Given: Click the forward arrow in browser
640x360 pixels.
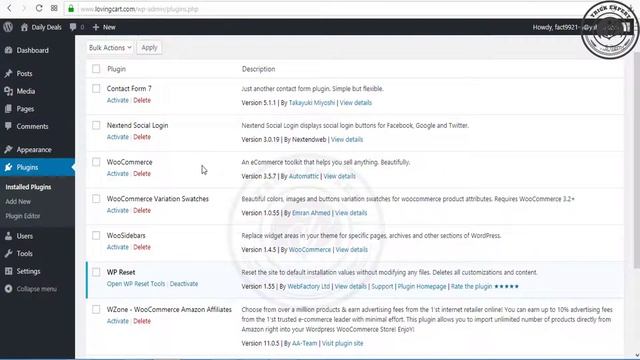Looking at the screenshot, I should 24,8.
